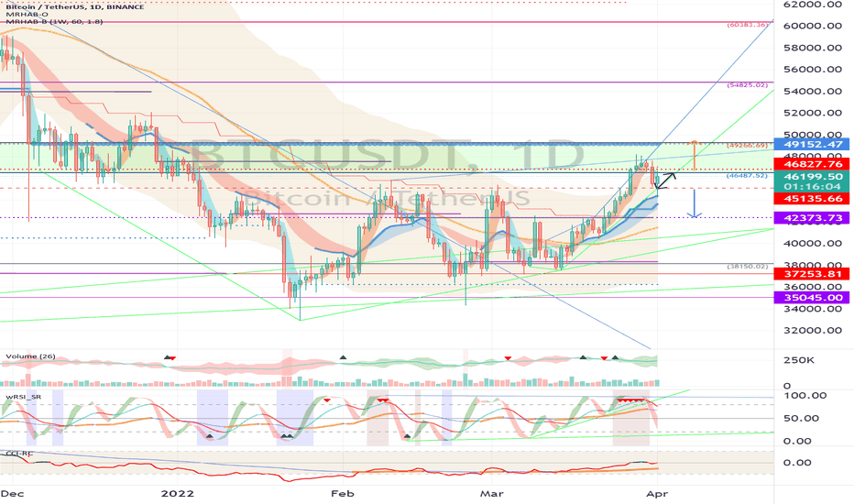Click the current price label 46199.50

coord(813,177)
